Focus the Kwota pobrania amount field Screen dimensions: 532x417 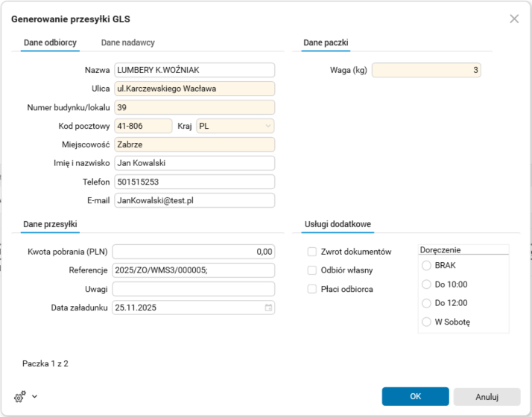click(194, 252)
